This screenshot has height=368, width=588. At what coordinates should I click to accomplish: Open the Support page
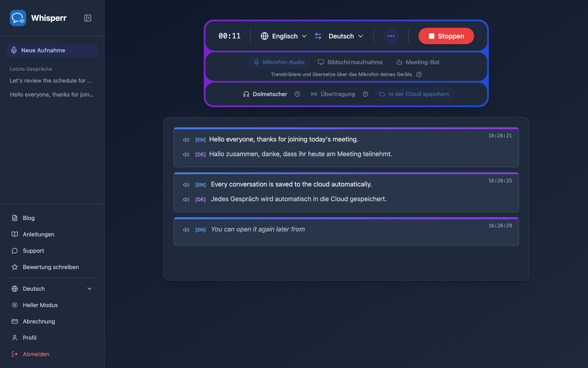pos(33,251)
